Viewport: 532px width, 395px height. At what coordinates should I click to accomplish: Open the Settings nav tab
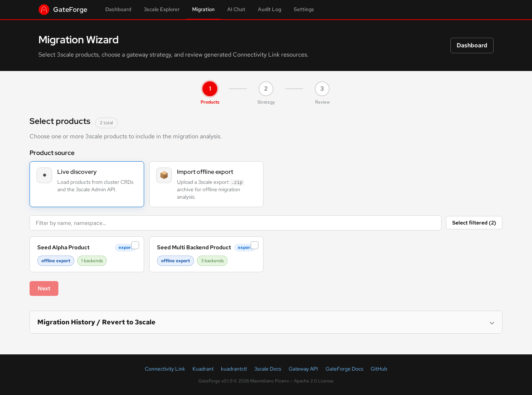tap(304, 10)
